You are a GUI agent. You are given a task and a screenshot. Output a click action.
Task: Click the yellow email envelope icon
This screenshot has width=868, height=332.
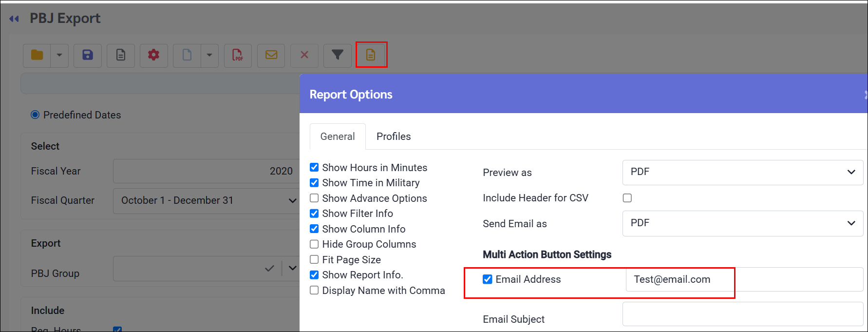click(x=271, y=55)
